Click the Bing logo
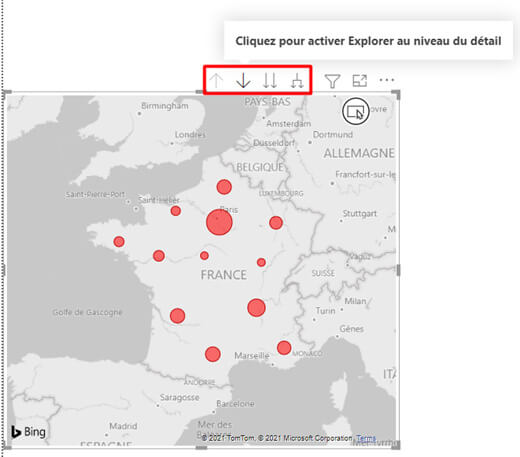The height and width of the screenshot is (457, 520). [28, 432]
